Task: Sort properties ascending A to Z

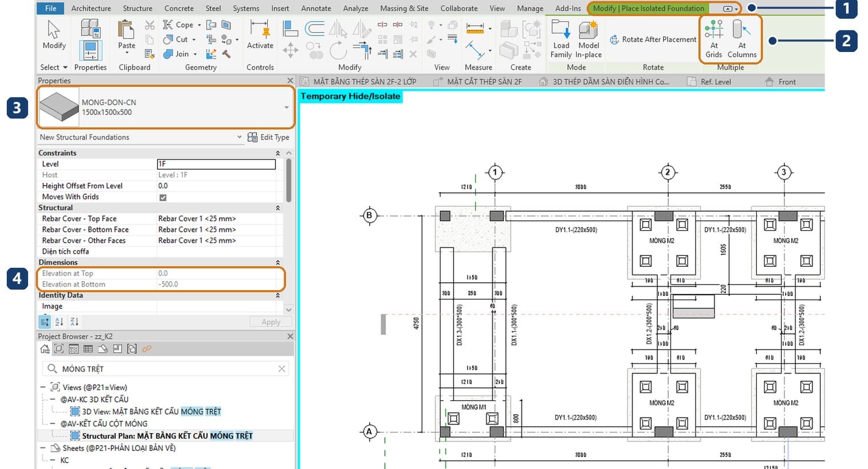Action: pos(59,322)
